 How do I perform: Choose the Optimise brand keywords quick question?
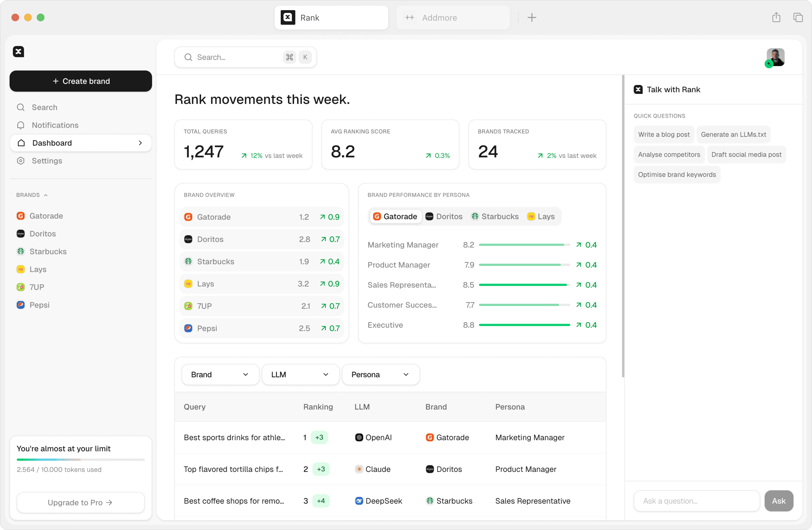tap(677, 175)
